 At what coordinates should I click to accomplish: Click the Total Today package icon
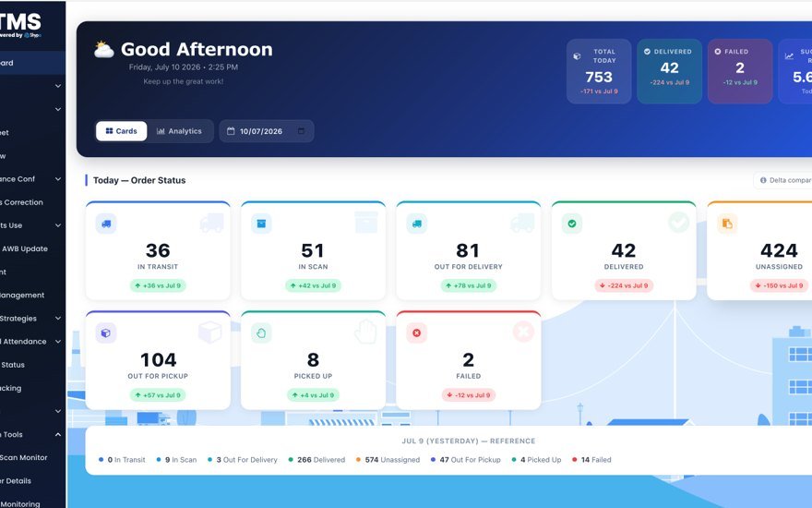coord(577,56)
